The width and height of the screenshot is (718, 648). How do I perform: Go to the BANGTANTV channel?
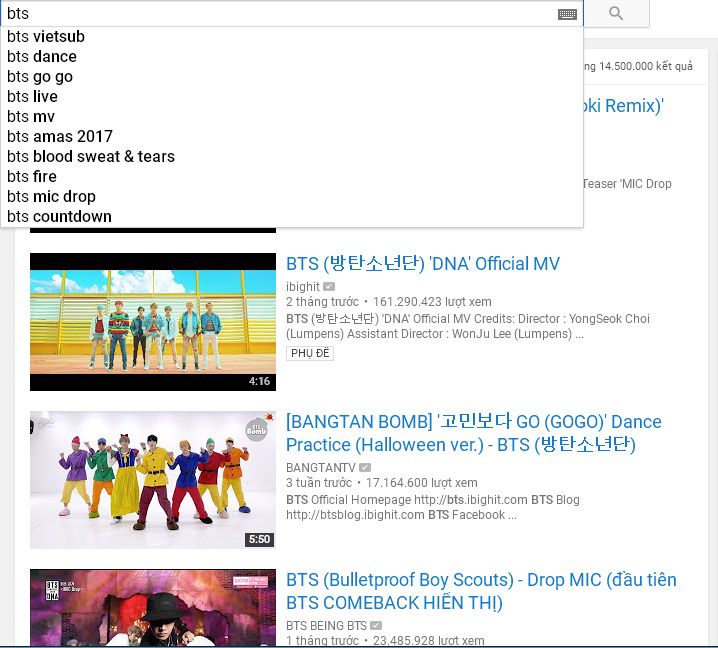[321, 467]
